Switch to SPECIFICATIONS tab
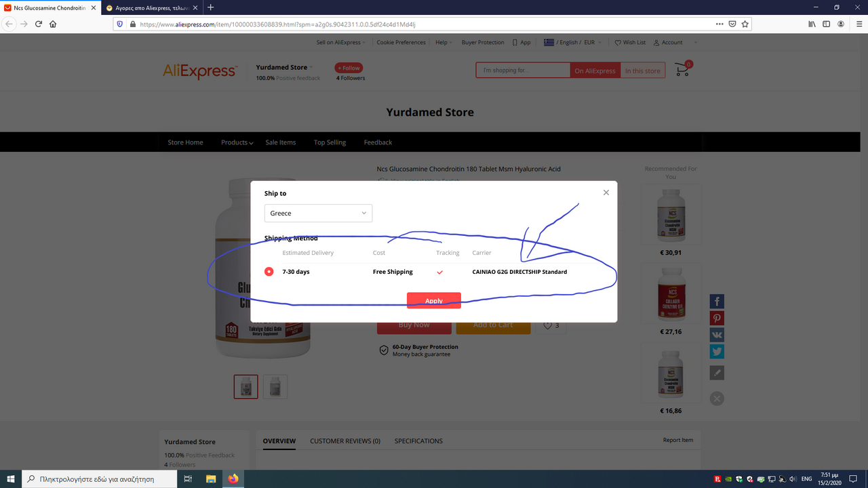 [x=418, y=441]
